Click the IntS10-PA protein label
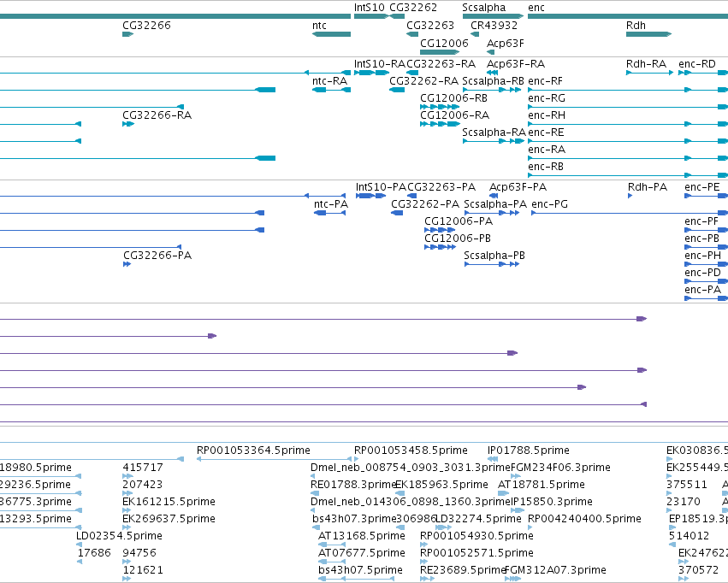Screen dimensions: 728x583 [381, 187]
